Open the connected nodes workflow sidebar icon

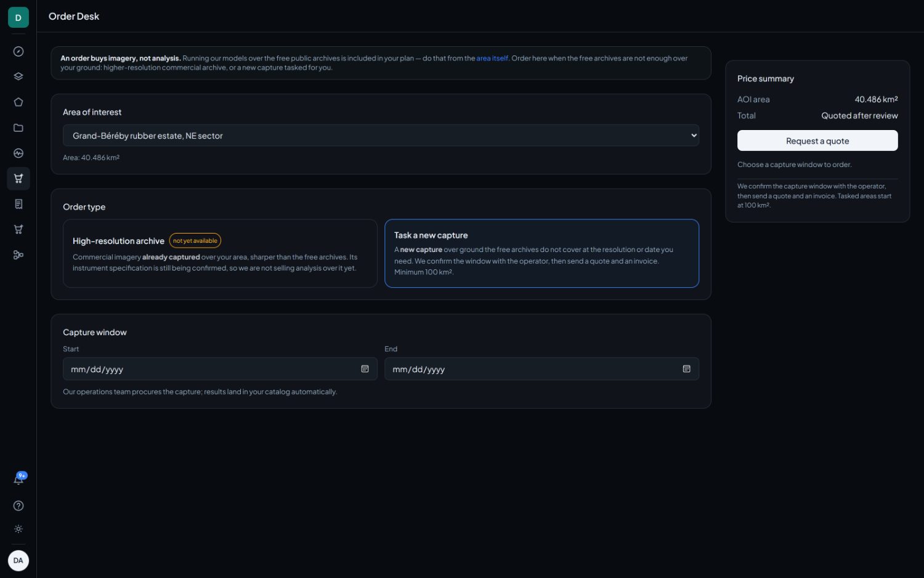click(x=18, y=254)
